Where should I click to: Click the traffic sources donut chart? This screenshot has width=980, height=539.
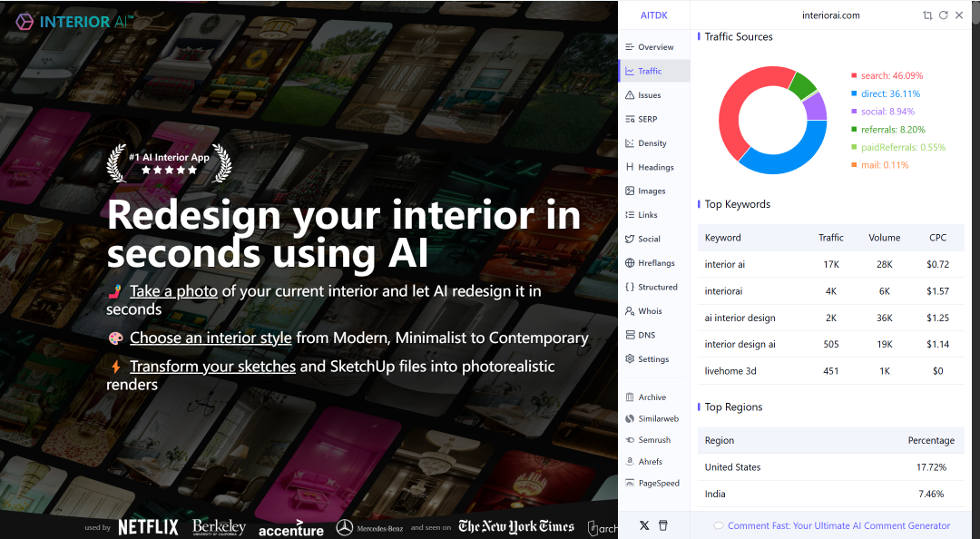coord(773,120)
